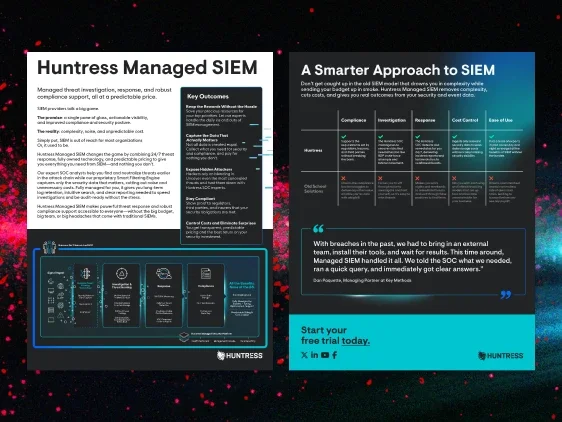Click the 'Key Outcomes' panel heading
This screenshot has width=562, height=422.
click(208, 96)
